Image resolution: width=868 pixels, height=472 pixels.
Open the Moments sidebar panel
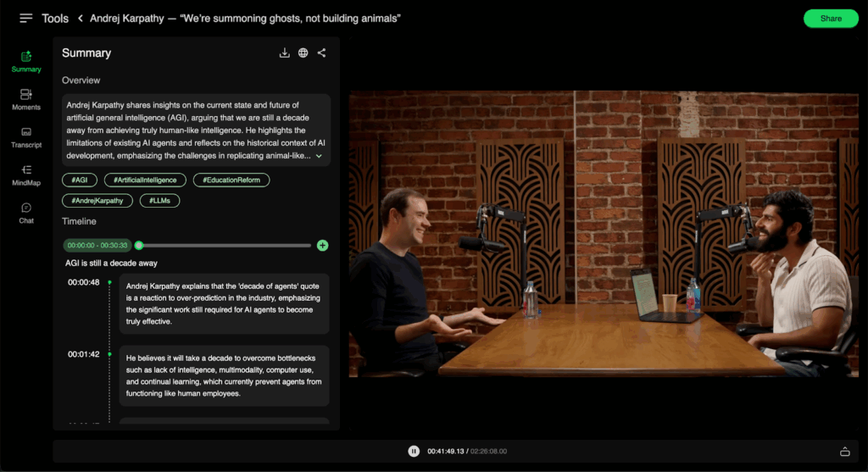click(26, 99)
